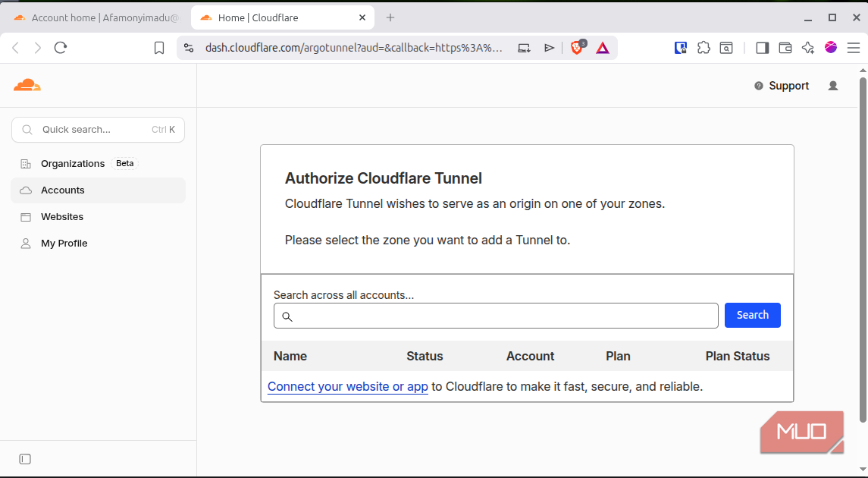The height and width of the screenshot is (478, 868).
Task: Open a new browser tab
Action: (x=390, y=17)
